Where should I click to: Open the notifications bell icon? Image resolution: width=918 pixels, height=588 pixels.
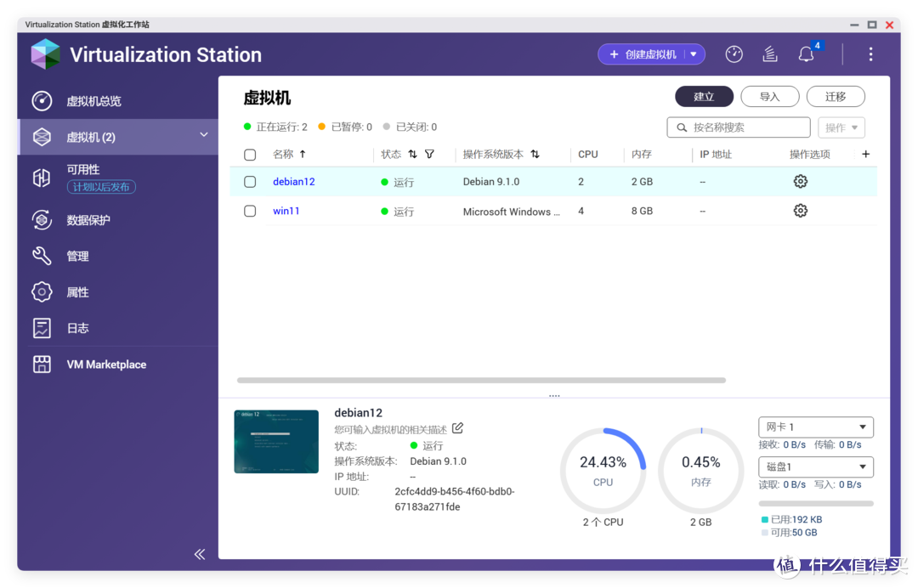pos(806,54)
